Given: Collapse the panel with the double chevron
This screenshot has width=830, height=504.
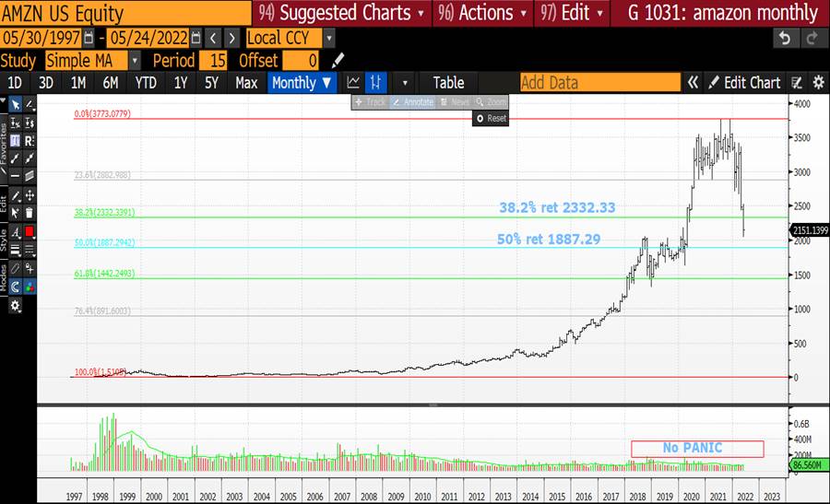Looking at the screenshot, I should [x=693, y=83].
